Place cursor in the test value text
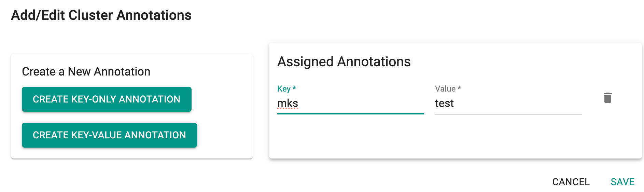Image resolution: width=644 pixels, height=192 pixels. pos(444,103)
